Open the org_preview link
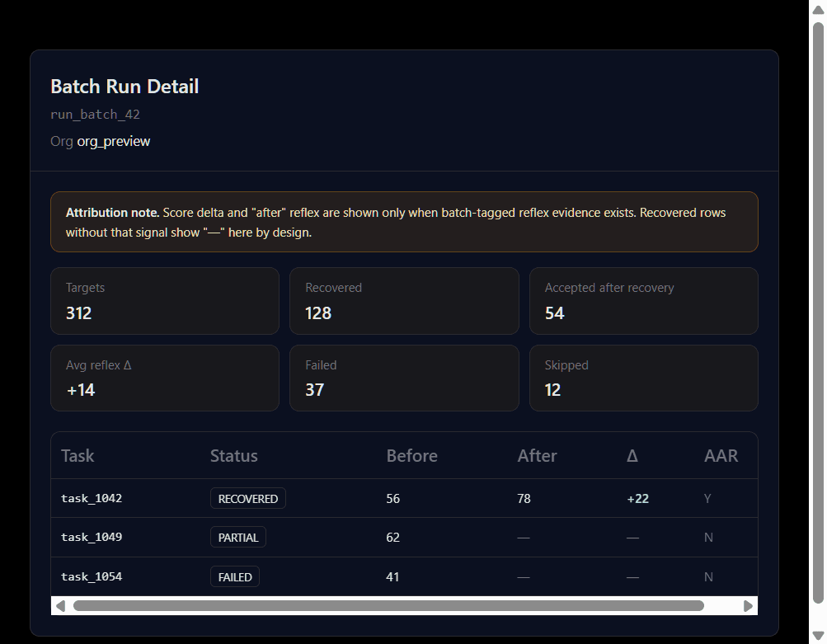The image size is (827, 644). click(113, 141)
